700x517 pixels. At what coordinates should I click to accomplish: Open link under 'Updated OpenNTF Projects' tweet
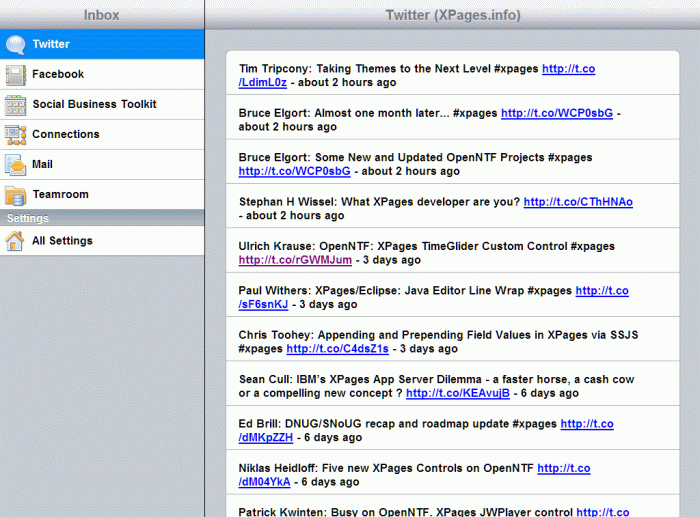click(294, 171)
